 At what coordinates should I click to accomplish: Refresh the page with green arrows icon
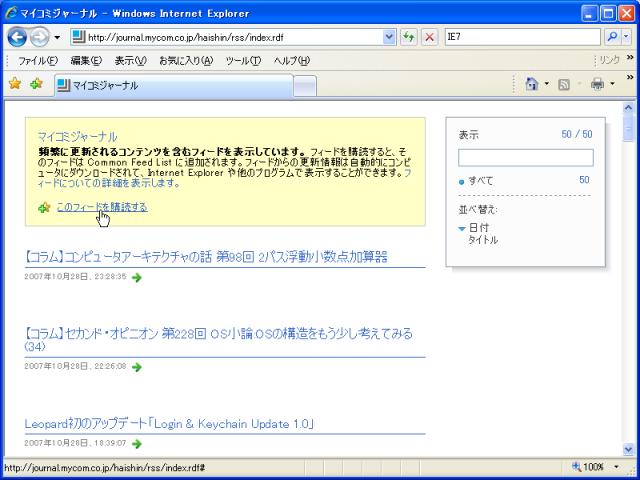tap(409, 37)
